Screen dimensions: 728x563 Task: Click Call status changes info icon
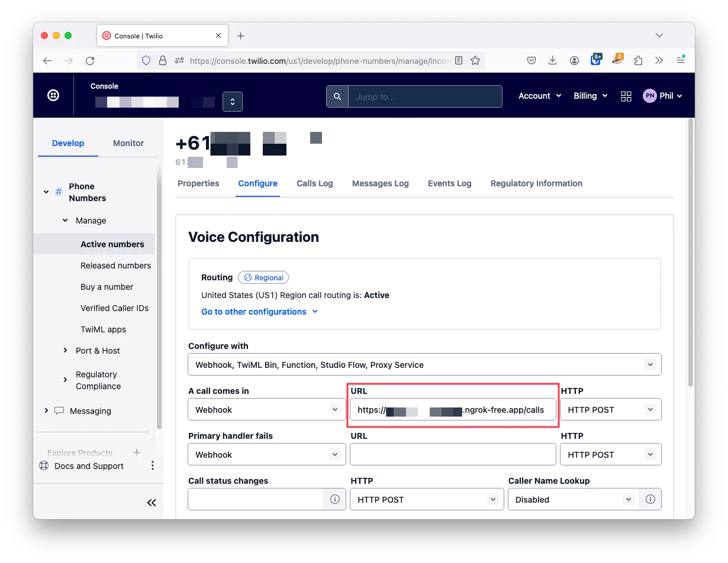pos(335,499)
